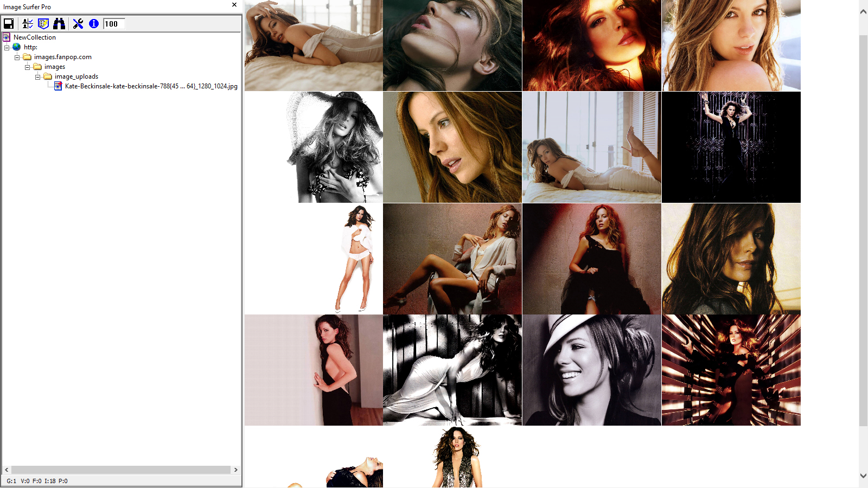Screen dimensions: 868x488
Task: Open thumbnail of backless black dress by wall
Action: pos(314,370)
